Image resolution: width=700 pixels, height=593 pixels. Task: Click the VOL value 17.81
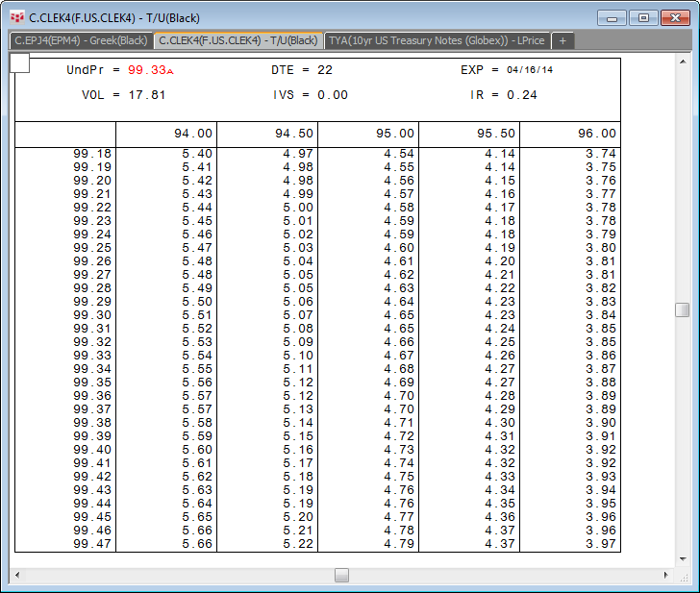(x=146, y=95)
